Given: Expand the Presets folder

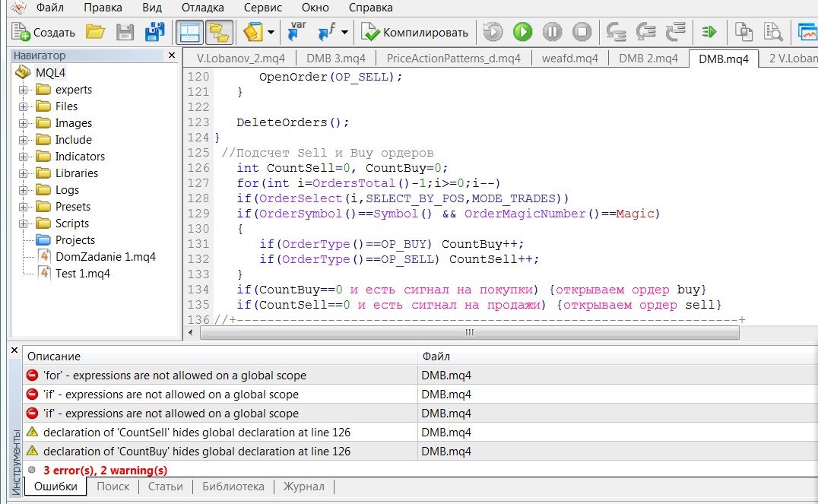Looking at the screenshot, I should (x=23, y=207).
